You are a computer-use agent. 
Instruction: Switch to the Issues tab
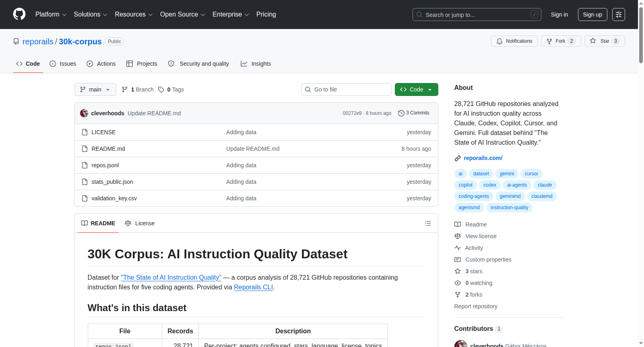click(63, 64)
